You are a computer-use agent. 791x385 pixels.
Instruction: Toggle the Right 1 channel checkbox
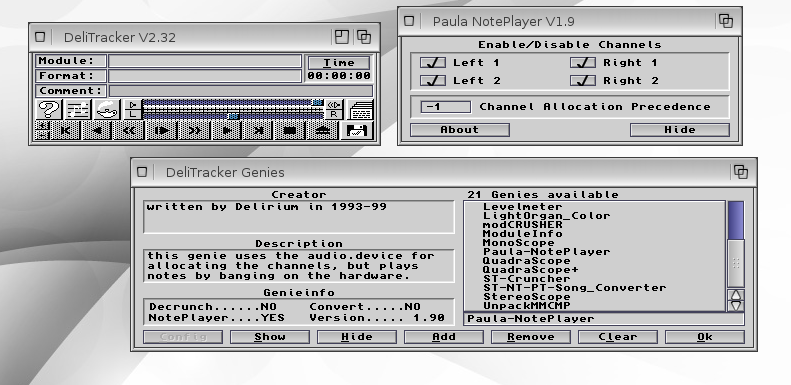[583, 63]
